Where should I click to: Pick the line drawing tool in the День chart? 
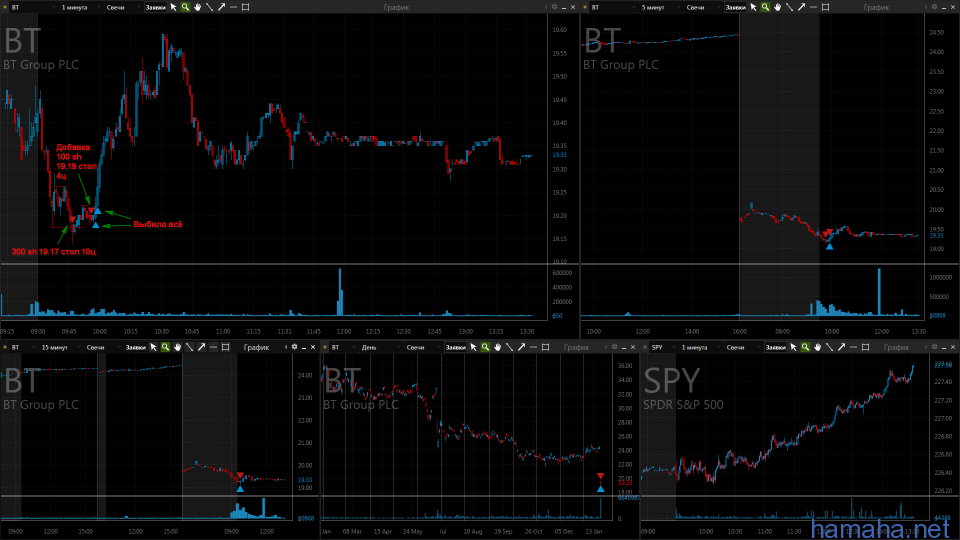click(509, 347)
